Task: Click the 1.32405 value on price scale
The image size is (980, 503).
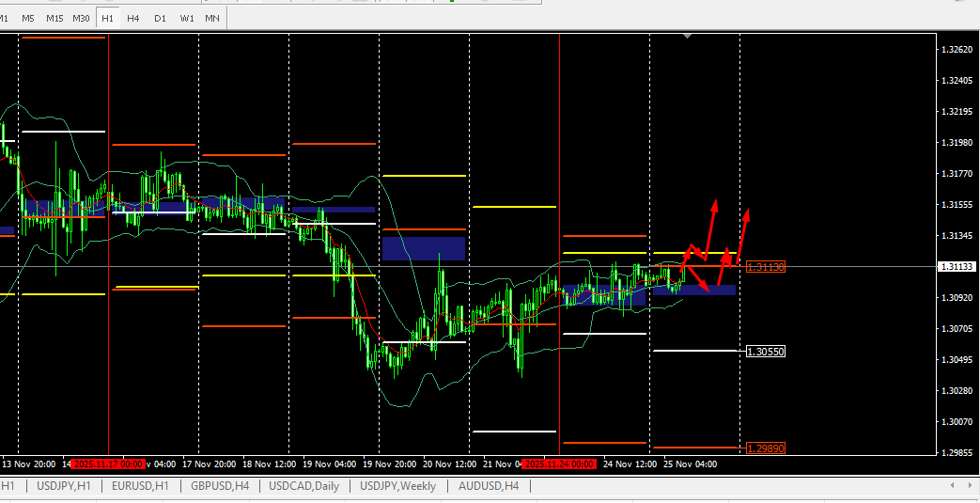Action: pos(957,81)
